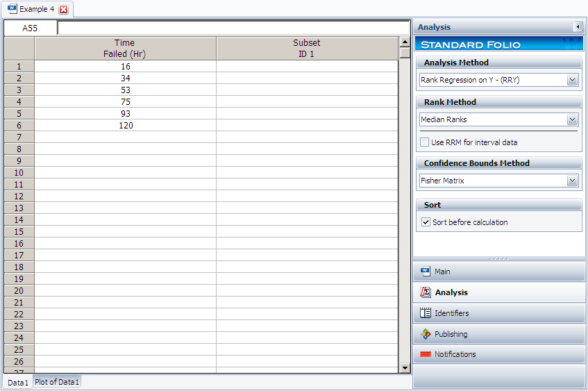Viewport: 588px width, 391px height.
Task: Click the scrollbar down arrow
Action: 405,368
